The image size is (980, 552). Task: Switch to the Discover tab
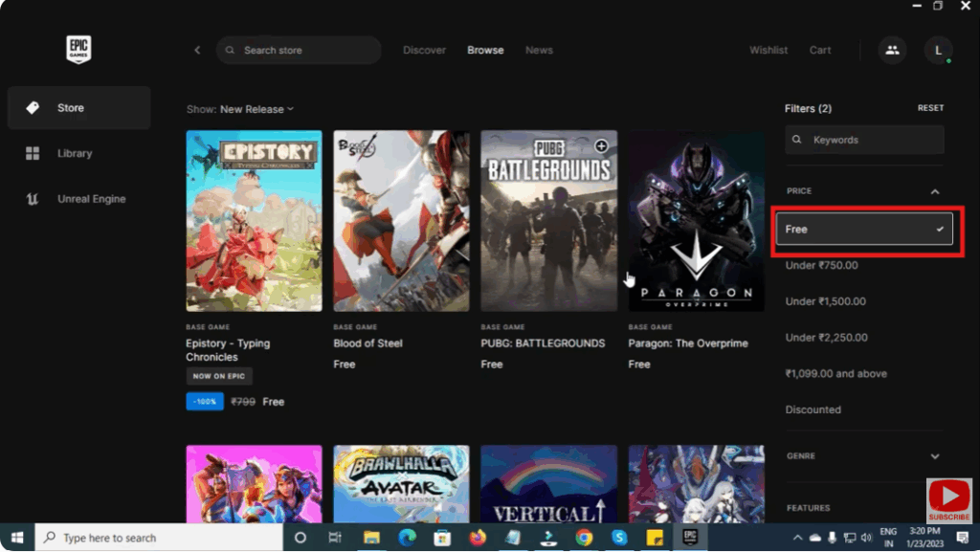coord(424,50)
